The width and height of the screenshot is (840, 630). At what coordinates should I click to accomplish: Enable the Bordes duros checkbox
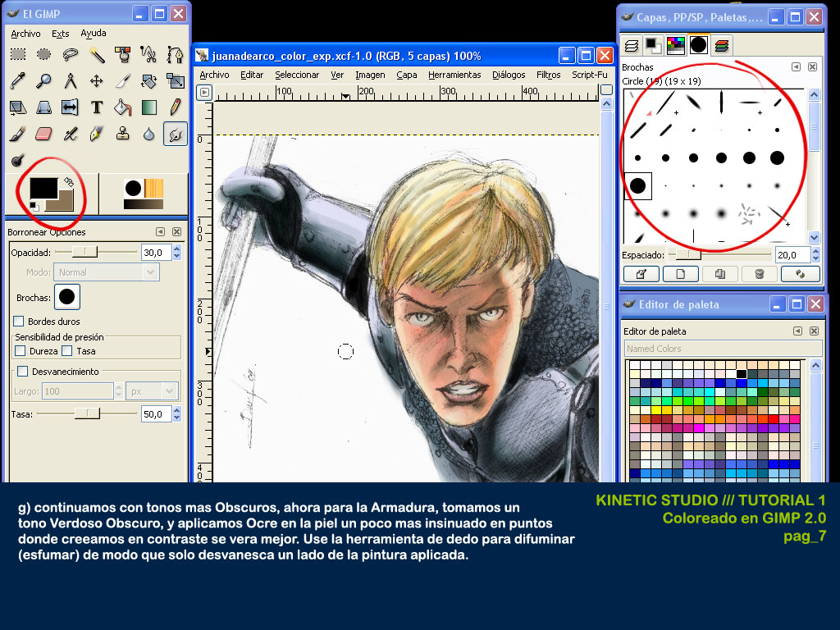click(x=19, y=321)
